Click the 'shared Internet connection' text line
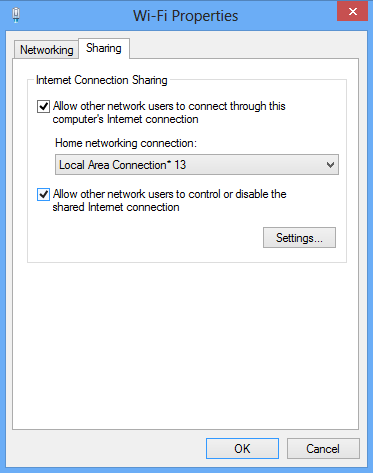This screenshot has height=473, width=373. pyautogui.click(x=116, y=207)
